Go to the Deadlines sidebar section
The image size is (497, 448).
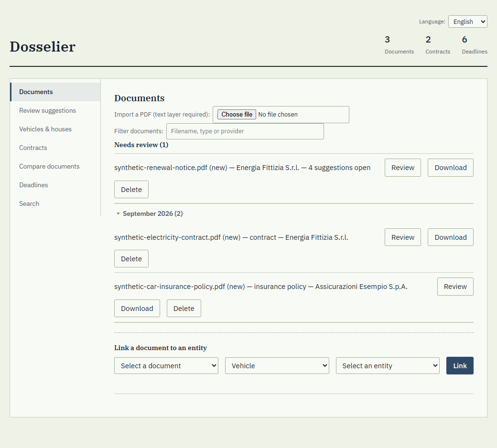tap(55, 185)
